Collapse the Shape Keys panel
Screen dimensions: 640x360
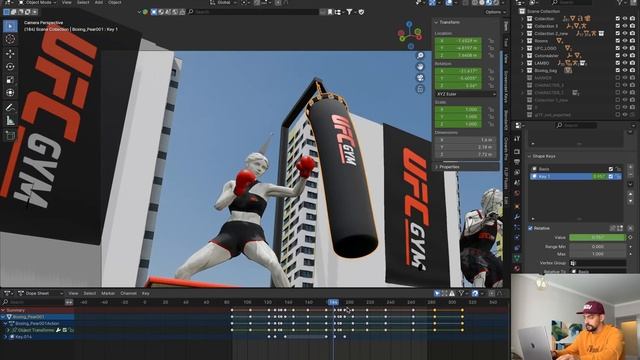(x=529, y=156)
